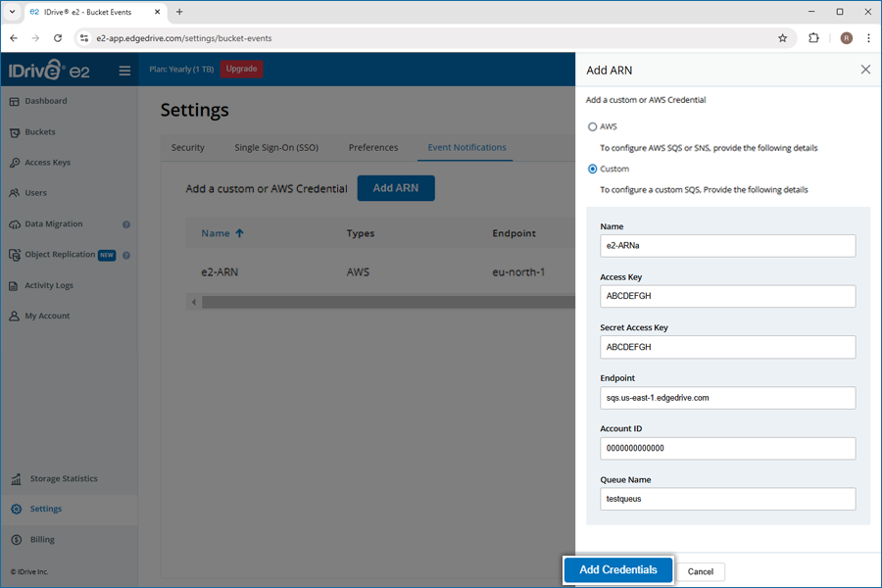Open Activity Logs in sidebar
Viewport: 882px width, 588px height.
click(48, 285)
